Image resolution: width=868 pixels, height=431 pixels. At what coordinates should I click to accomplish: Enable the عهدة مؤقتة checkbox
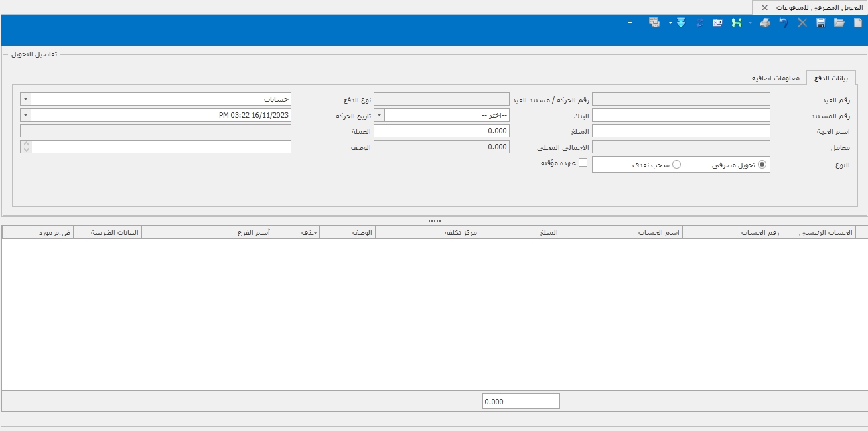point(583,163)
